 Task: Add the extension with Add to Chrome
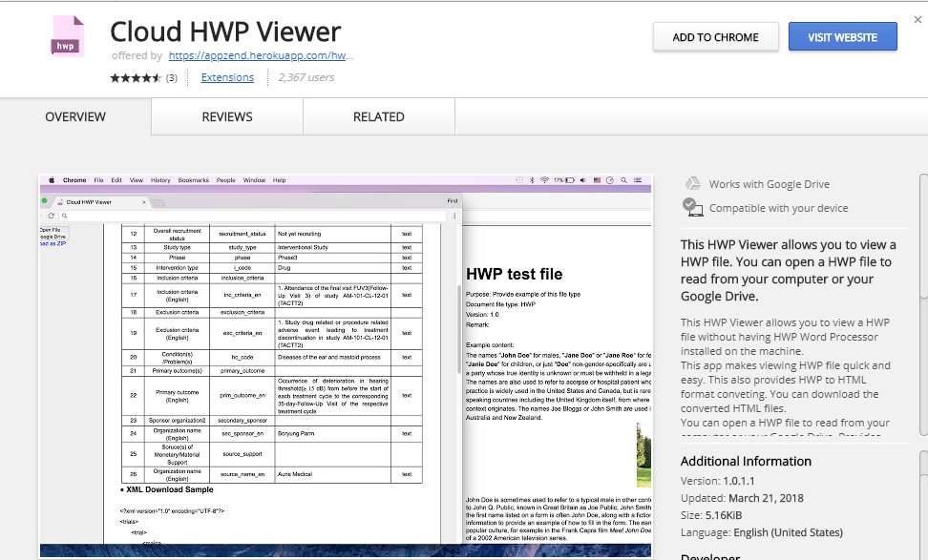[x=715, y=37]
